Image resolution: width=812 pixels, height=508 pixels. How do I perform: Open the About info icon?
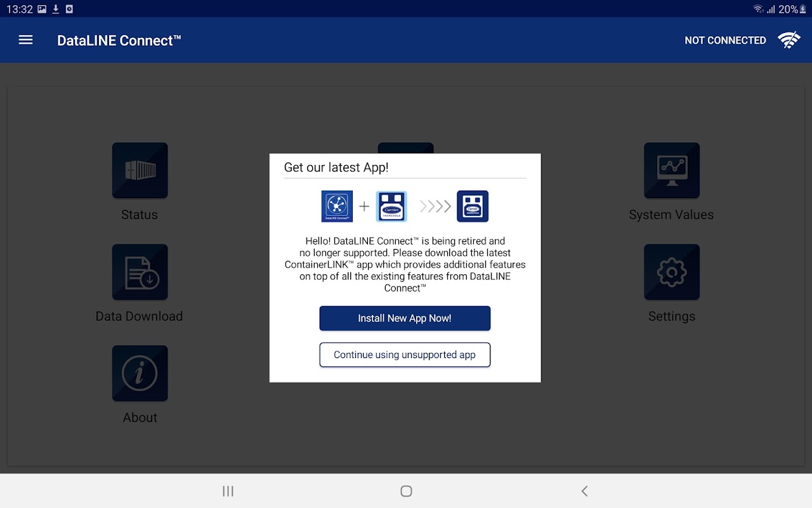tap(140, 373)
